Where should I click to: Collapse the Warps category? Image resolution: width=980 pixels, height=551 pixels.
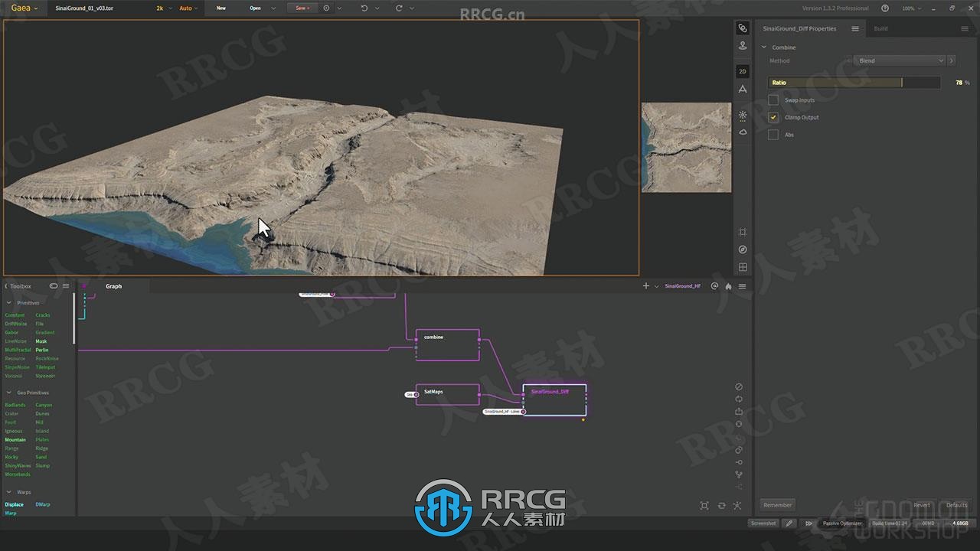[8, 492]
